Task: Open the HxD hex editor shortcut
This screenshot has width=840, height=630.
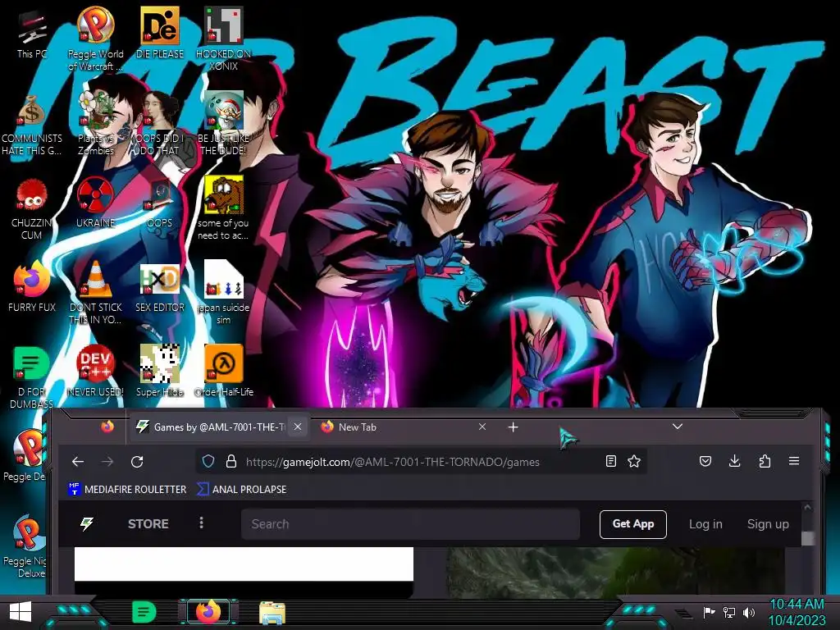Action: [159, 286]
